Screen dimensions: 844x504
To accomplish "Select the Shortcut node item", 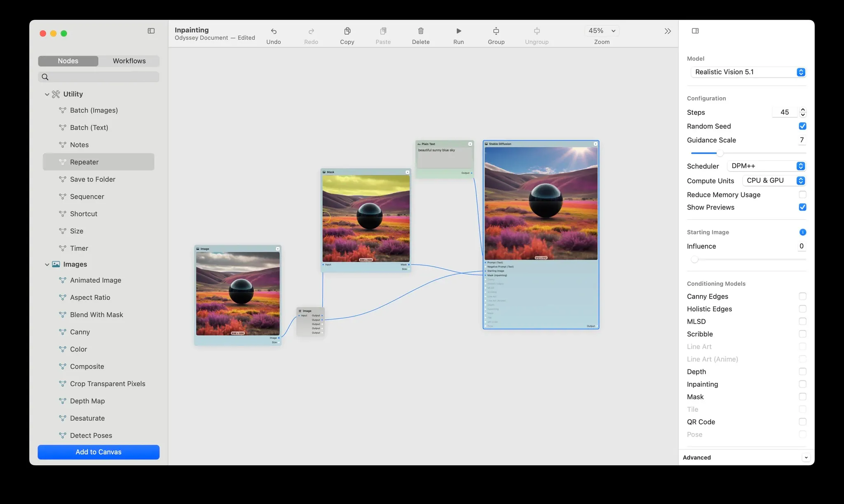I will pyautogui.click(x=98, y=214).
